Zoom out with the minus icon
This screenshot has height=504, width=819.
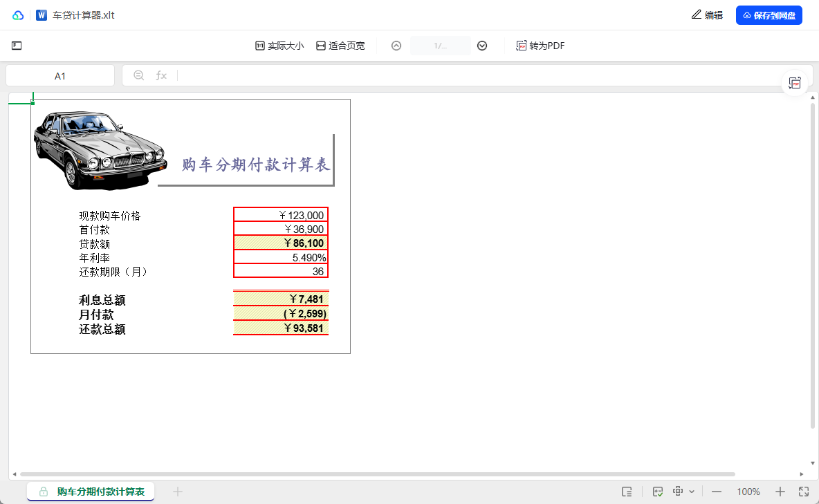[717, 492]
